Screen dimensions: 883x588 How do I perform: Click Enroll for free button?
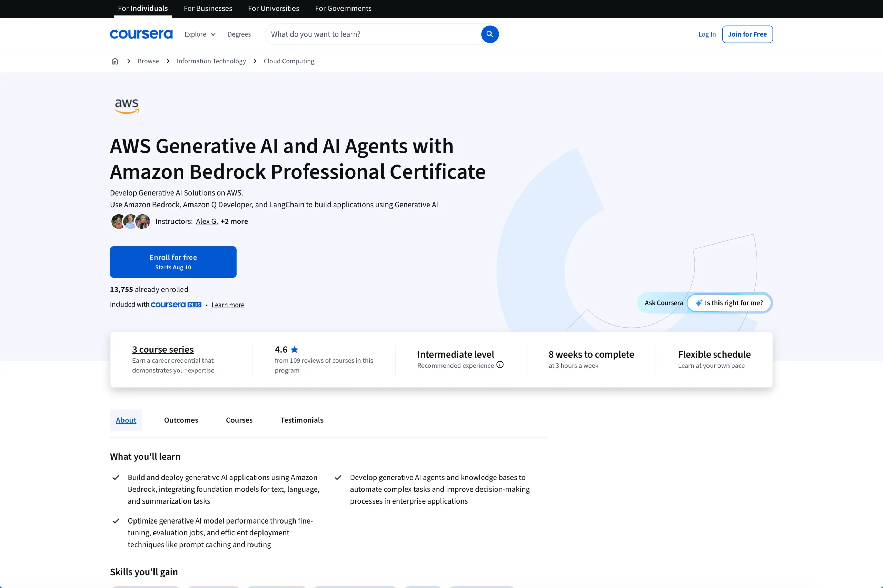point(173,262)
